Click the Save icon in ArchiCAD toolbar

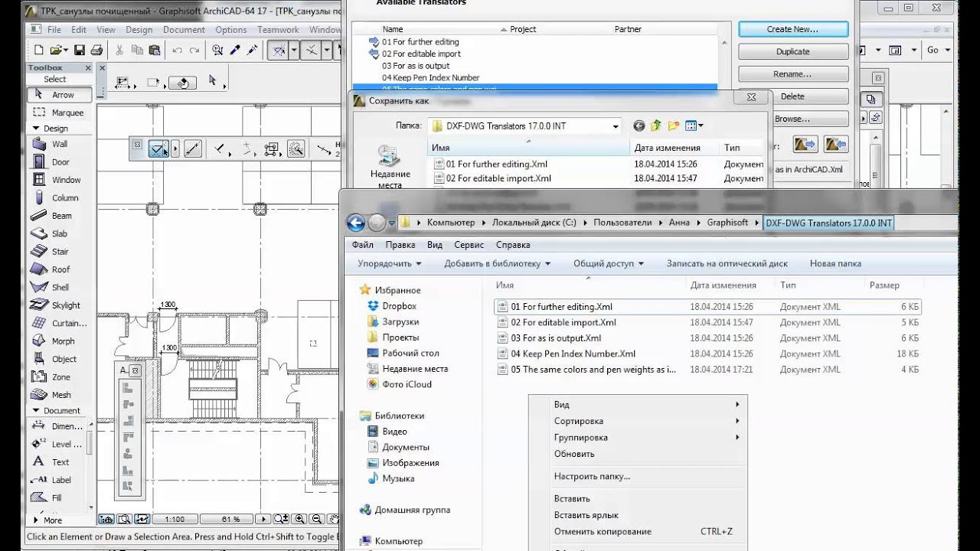[x=79, y=51]
